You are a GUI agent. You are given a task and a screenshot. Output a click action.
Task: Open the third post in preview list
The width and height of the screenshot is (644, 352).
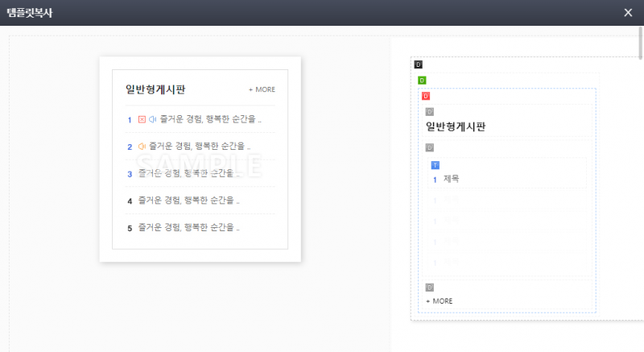pos(188,173)
